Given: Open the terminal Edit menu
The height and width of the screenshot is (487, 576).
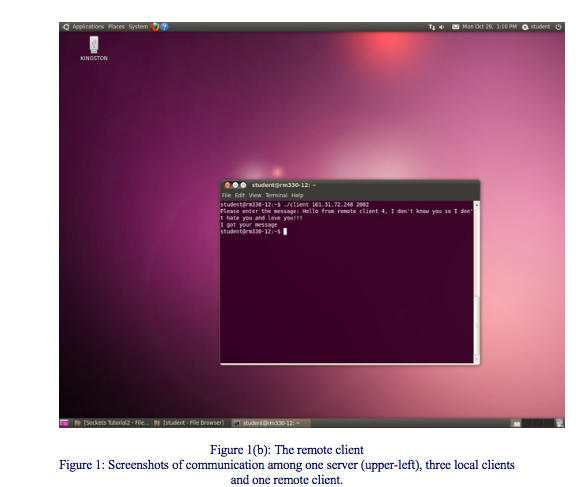Looking at the screenshot, I should point(240,195).
